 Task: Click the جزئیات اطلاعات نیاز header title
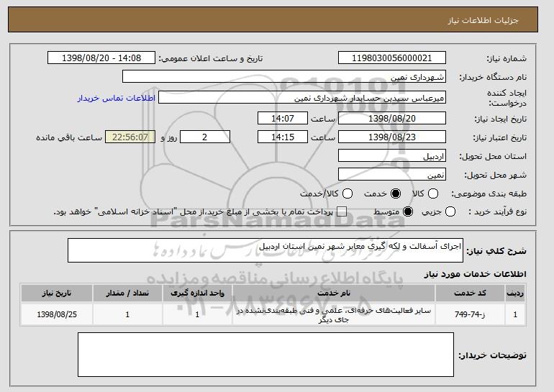483,20
